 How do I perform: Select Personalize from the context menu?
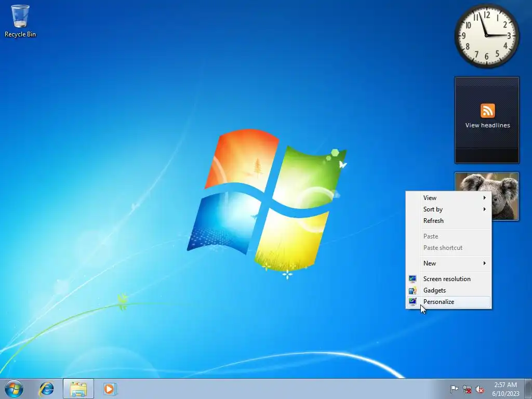(448, 302)
